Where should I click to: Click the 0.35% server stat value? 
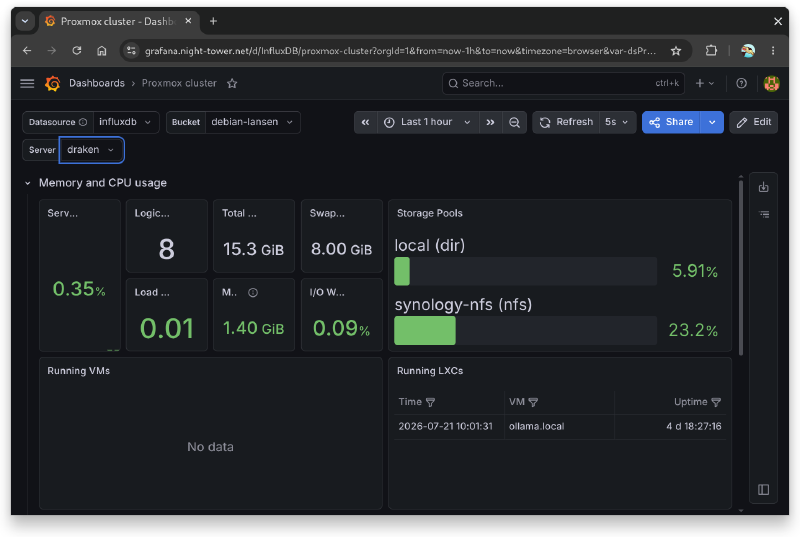(79, 289)
